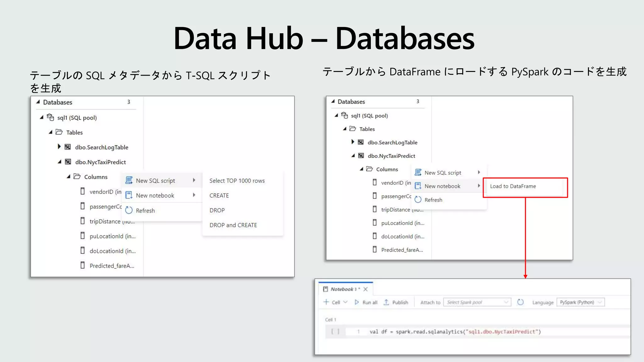Choose DROP and CREATE option

pyautogui.click(x=233, y=225)
